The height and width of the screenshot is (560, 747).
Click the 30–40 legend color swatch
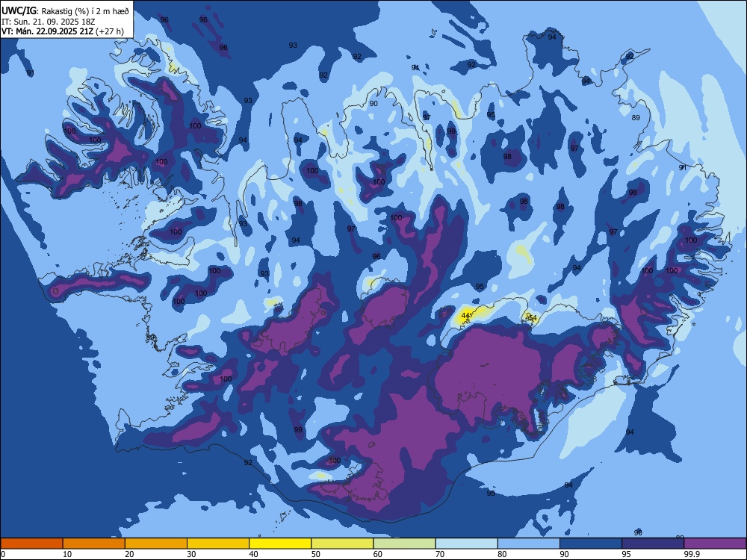click(218, 544)
